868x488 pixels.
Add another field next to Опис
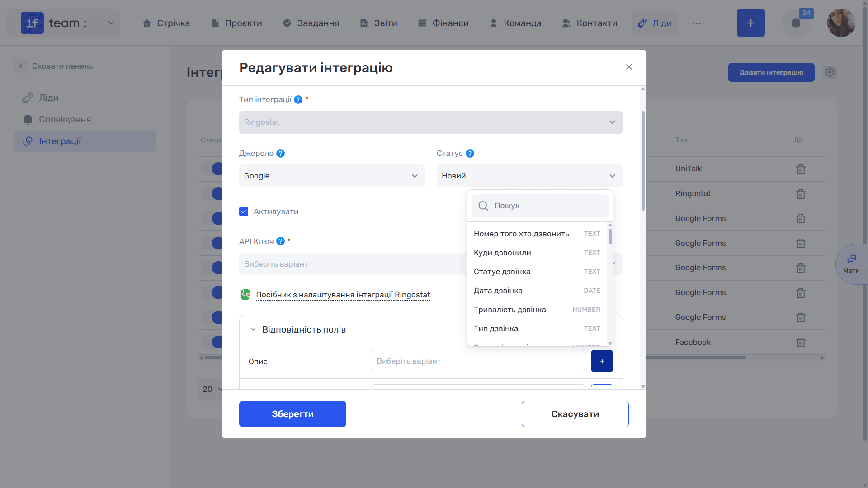click(602, 361)
